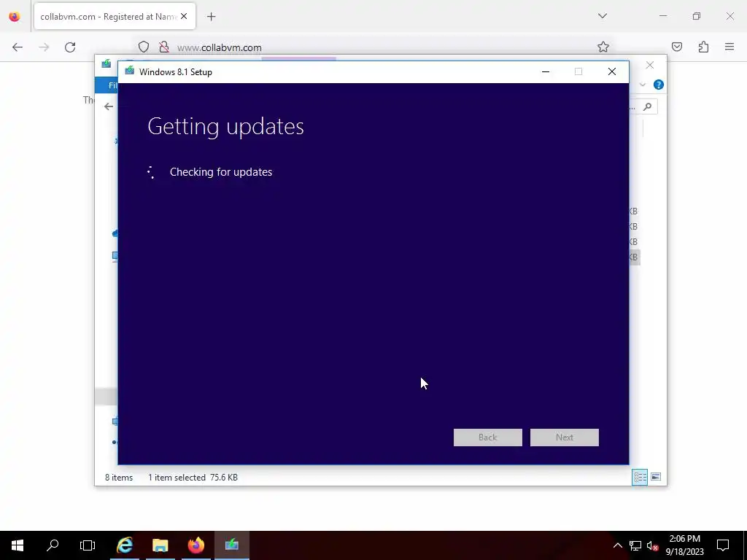
Task: Click the Getting updates heading
Action: [x=225, y=126]
